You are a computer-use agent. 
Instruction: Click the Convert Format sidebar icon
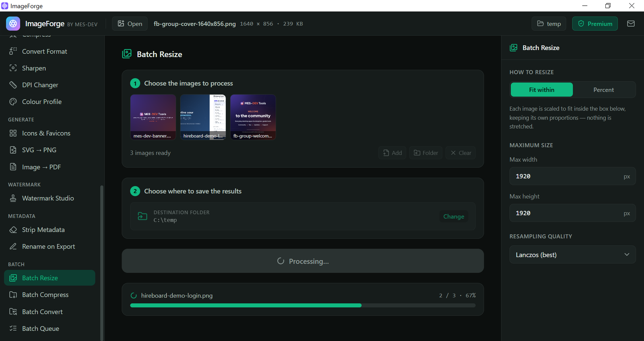click(x=13, y=51)
